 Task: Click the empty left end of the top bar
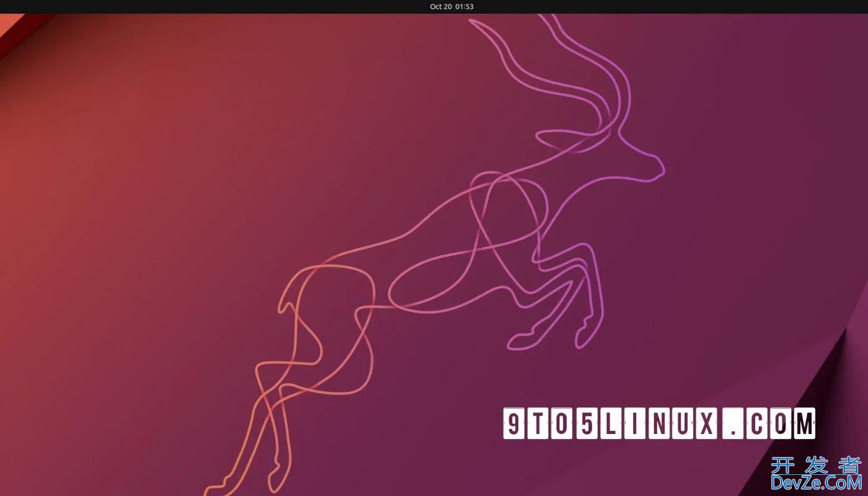pyautogui.click(x=62, y=6)
